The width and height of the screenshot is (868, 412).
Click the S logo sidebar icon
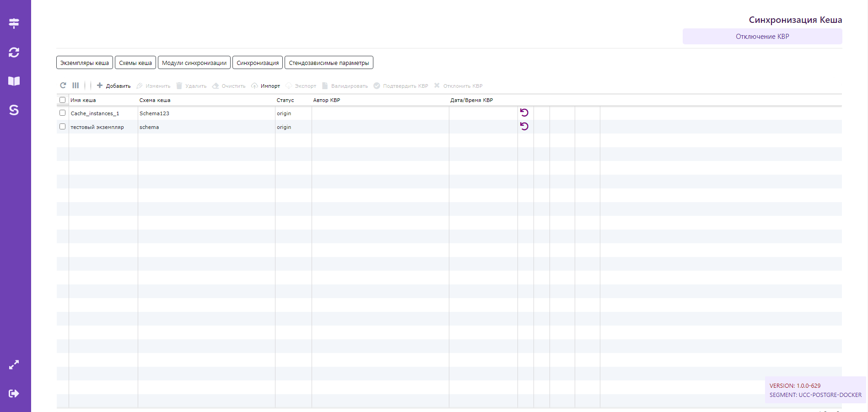point(14,110)
